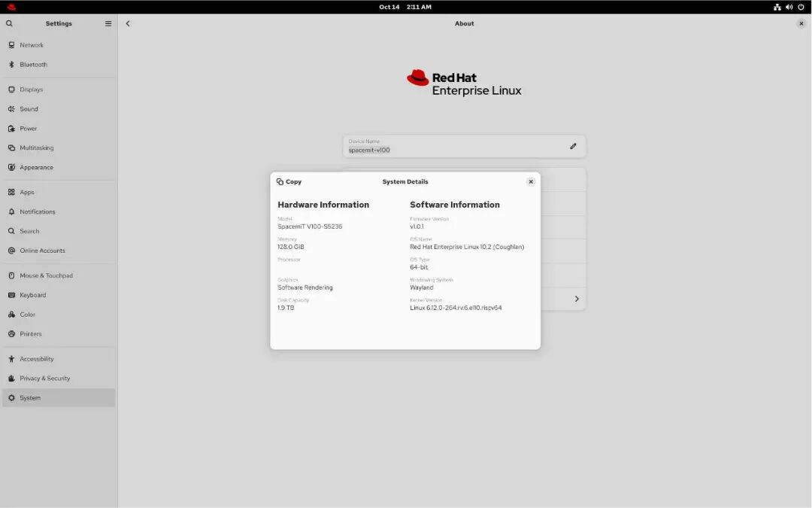The width and height of the screenshot is (812, 508).
Task: Open Bluetooth settings
Action: (x=59, y=64)
